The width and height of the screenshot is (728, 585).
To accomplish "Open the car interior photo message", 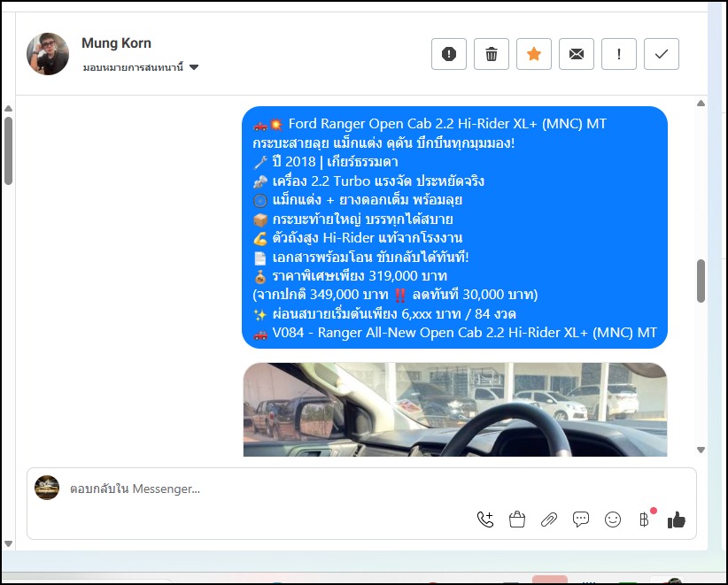I will [455, 410].
